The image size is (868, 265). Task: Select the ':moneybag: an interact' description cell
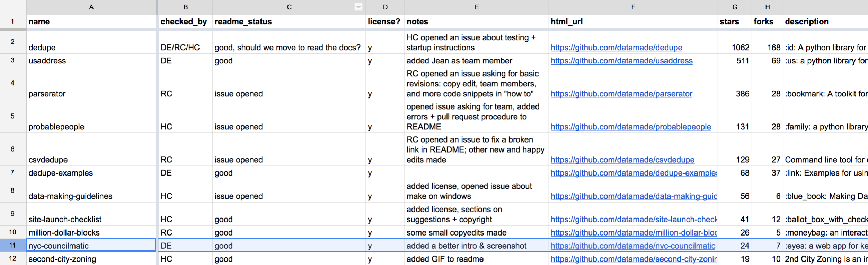point(825,232)
